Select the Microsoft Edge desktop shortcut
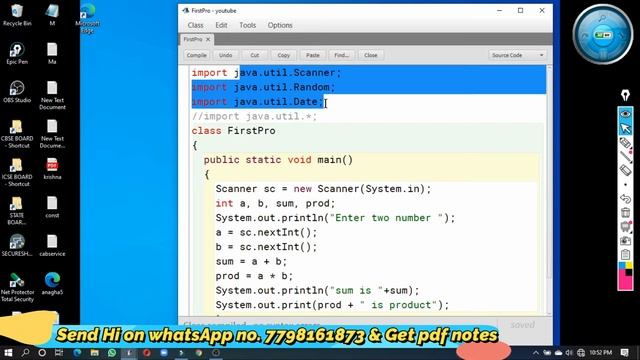Viewport: 640px width, 360px height. [88, 18]
